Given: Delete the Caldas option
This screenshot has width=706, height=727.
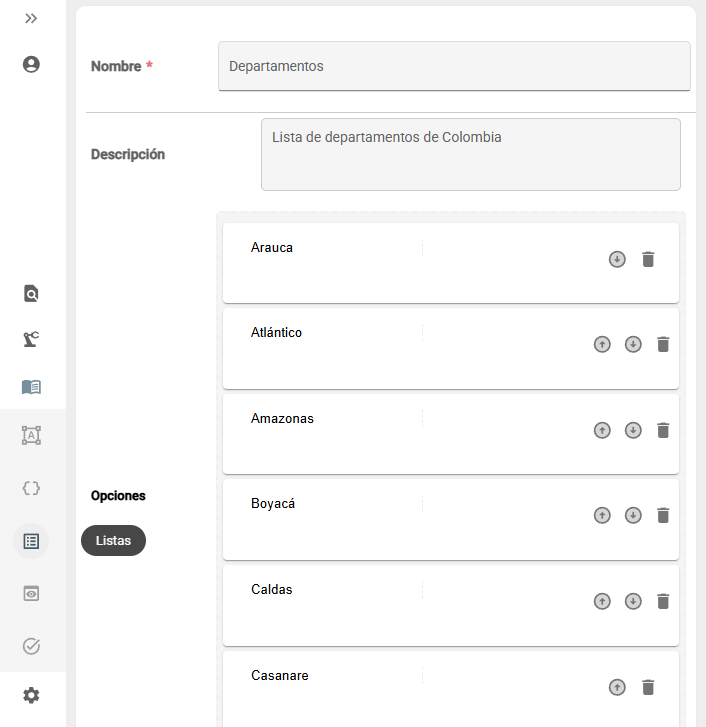Looking at the screenshot, I should point(663,601).
